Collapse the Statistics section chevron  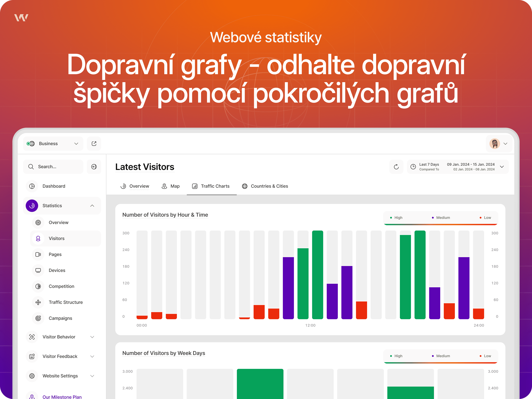(92, 206)
